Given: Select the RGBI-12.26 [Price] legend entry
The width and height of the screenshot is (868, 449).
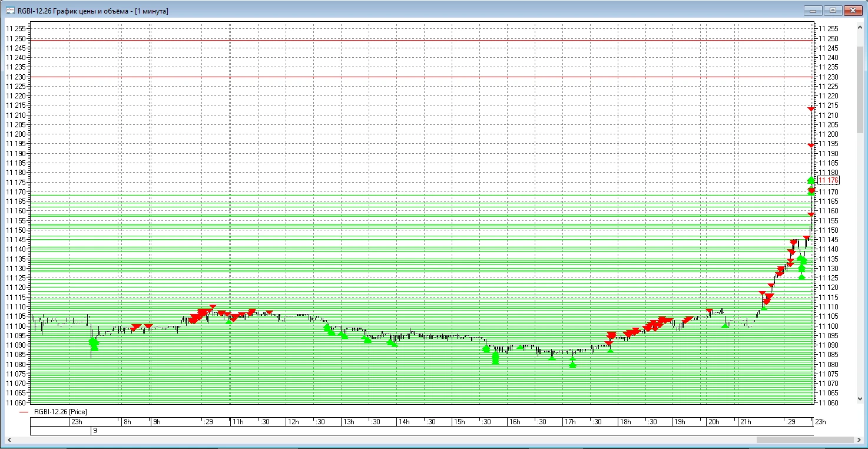Looking at the screenshot, I should tap(60, 412).
